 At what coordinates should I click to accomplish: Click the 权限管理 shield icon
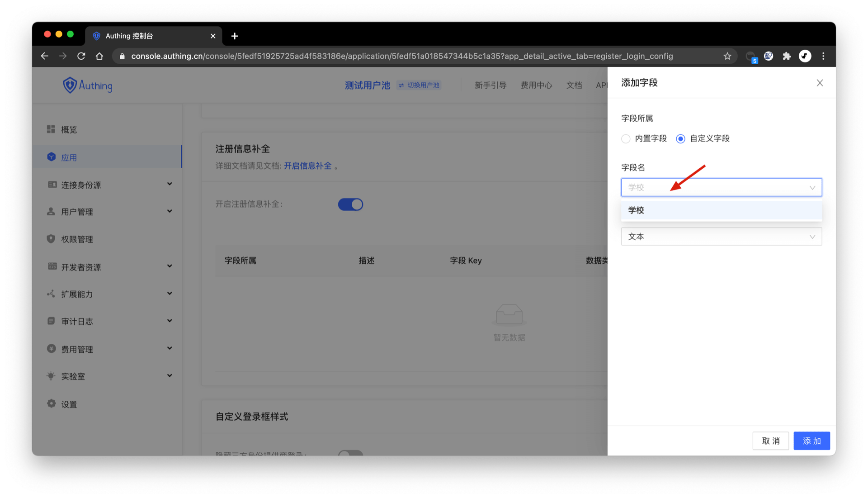click(51, 239)
